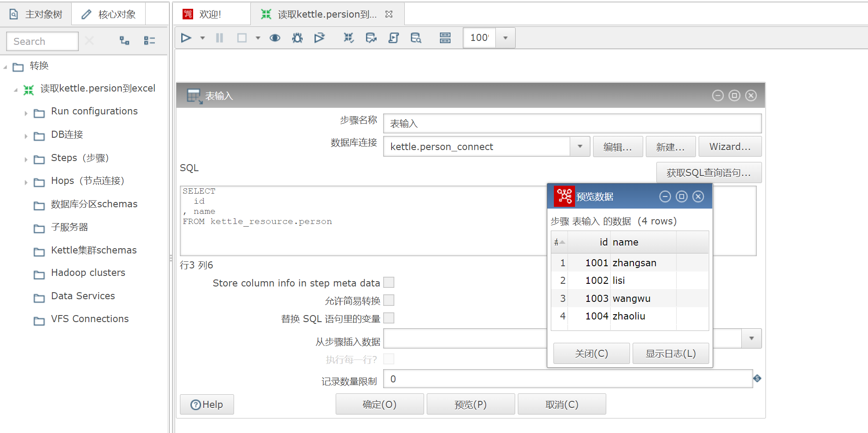Expand Steps (步骤) folder
The width and height of the screenshot is (868, 433).
click(x=26, y=159)
